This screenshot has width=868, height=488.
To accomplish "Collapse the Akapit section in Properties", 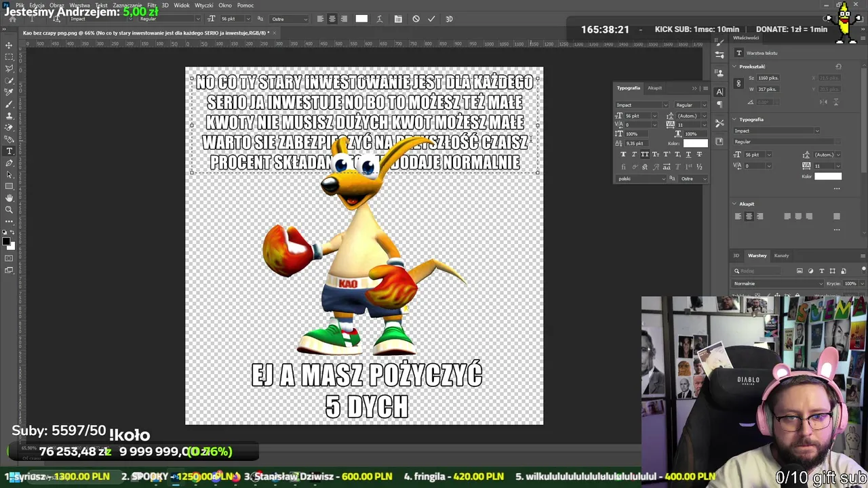I will [x=734, y=204].
